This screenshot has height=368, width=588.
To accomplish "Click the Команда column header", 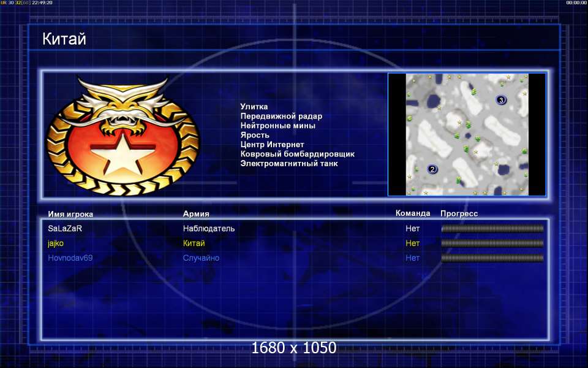I will coord(413,213).
